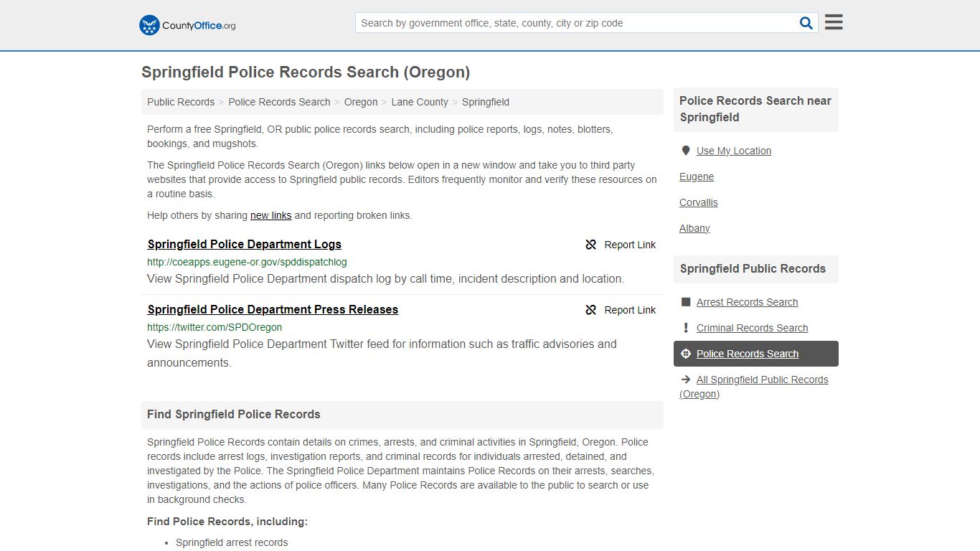The width and height of the screenshot is (980, 551).
Task: Click the Criminal Records exclamation icon
Action: click(x=686, y=328)
